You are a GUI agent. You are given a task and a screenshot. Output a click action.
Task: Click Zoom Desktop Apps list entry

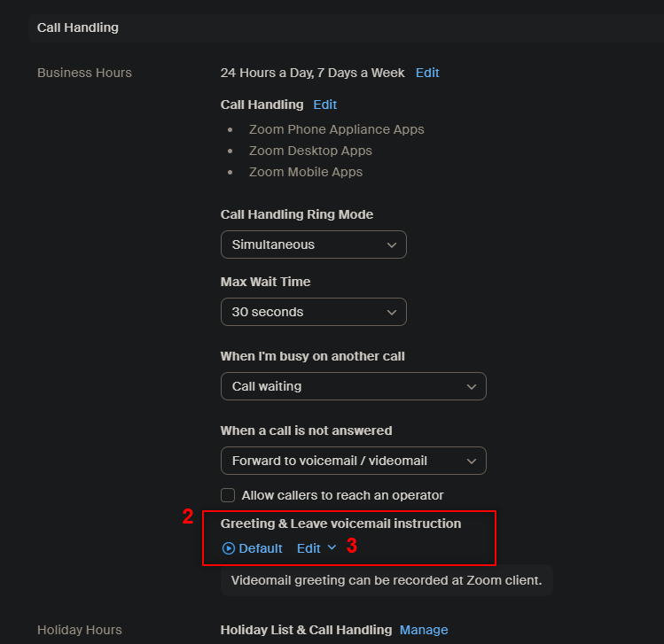(x=310, y=151)
